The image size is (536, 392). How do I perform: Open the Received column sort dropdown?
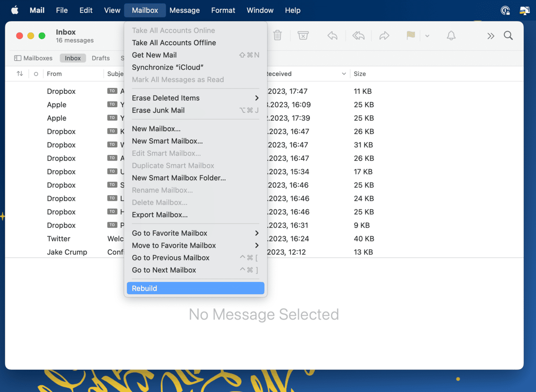point(344,74)
